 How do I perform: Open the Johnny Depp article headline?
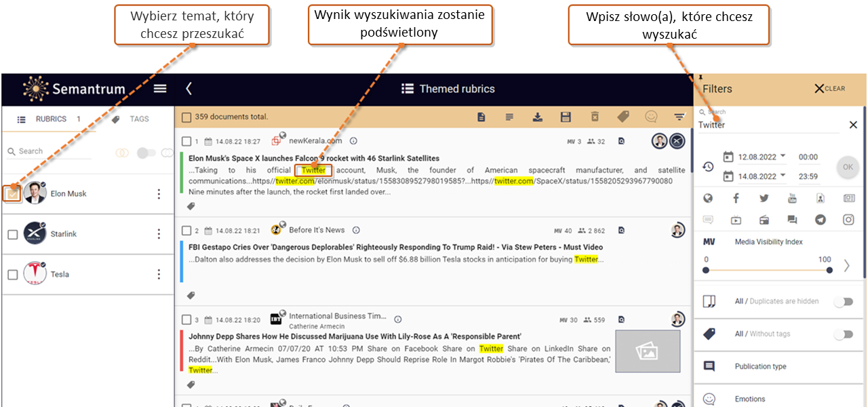pyautogui.click(x=355, y=336)
